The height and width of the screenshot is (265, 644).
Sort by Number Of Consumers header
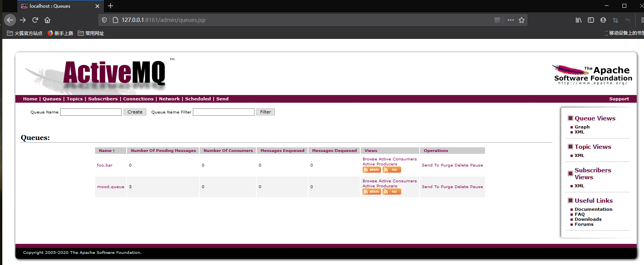click(228, 151)
